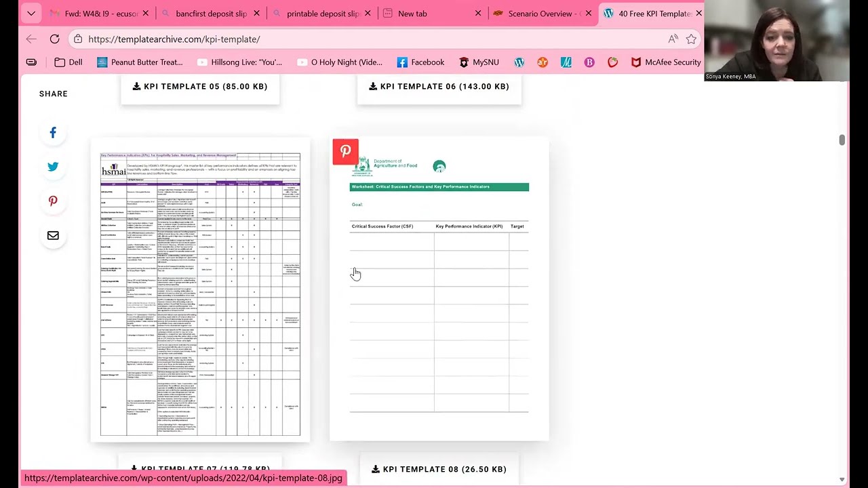Open the site information lock icon

coord(78,39)
